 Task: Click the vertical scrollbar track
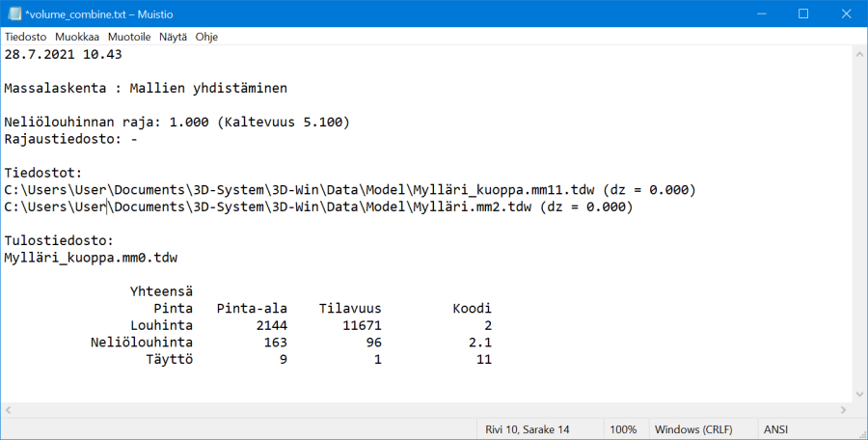(858, 222)
